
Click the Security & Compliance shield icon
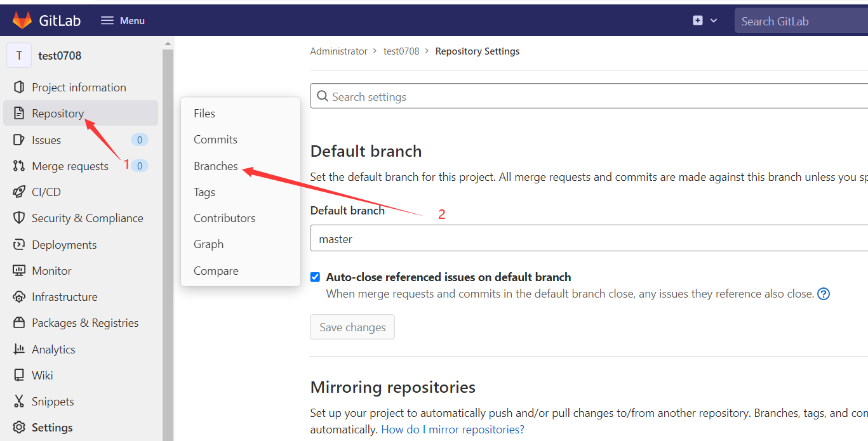tap(19, 218)
